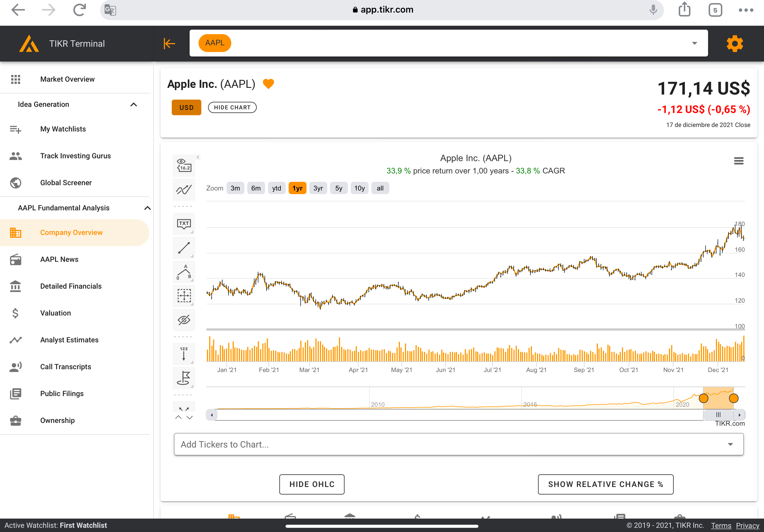Click navigator scrollbar left arrow
The height and width of the screenshot is (532, 764).
tap(212, 415)
